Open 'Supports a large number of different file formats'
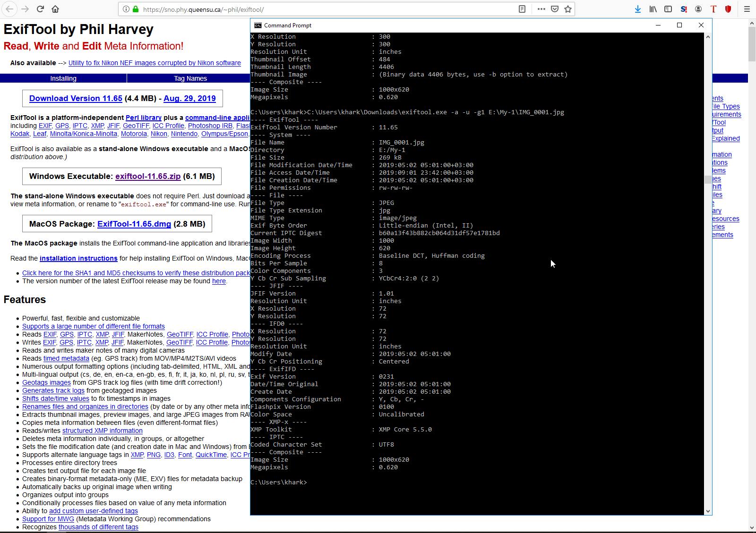Image resolution: width=756 pixels, height=533 pixels. [94, 326]
